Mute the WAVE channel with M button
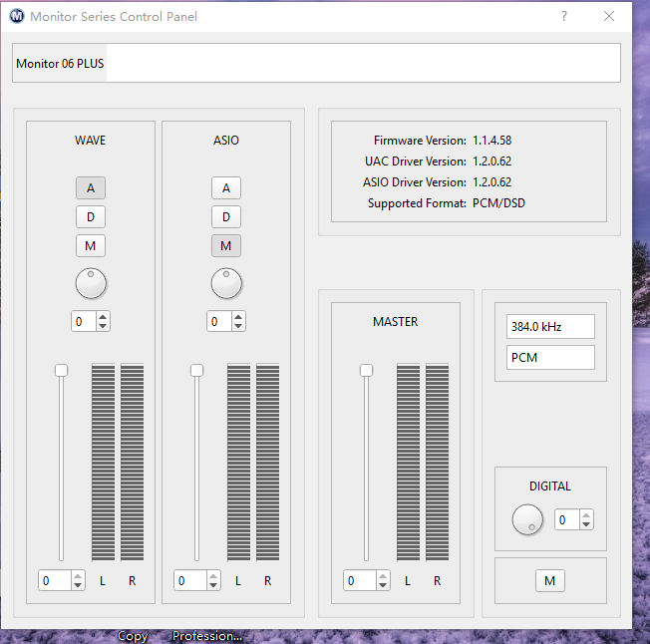650x644 pixels. point(91,245)
